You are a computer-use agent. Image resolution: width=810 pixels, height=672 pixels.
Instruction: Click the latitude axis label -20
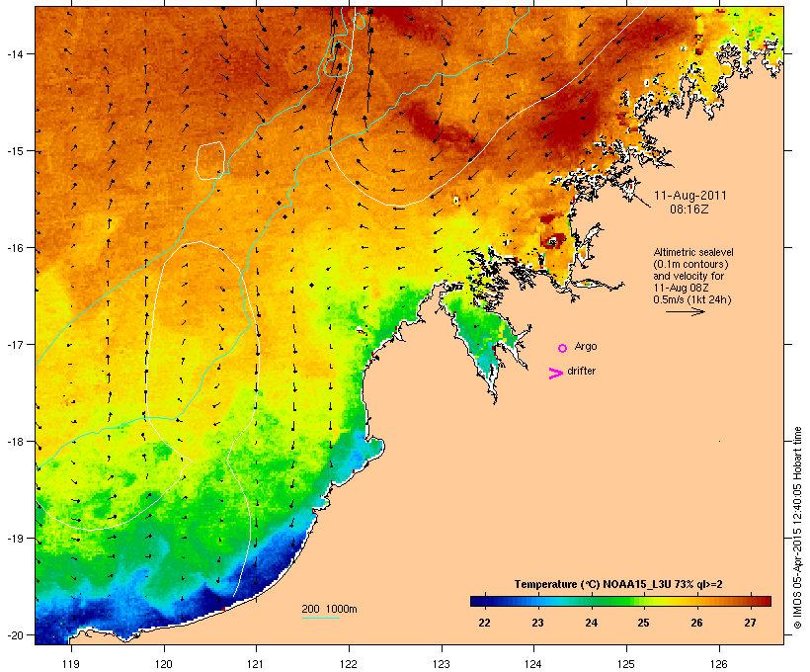(x=14, y=634)
